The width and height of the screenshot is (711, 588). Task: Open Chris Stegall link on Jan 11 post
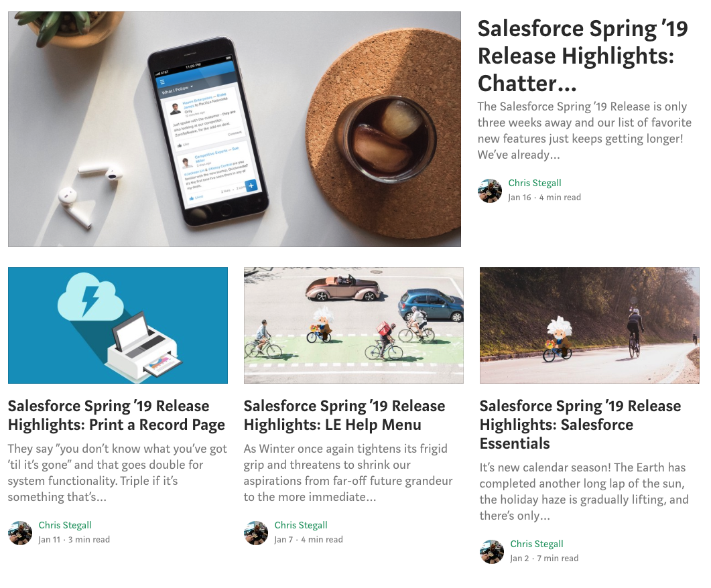pos(65,525)
